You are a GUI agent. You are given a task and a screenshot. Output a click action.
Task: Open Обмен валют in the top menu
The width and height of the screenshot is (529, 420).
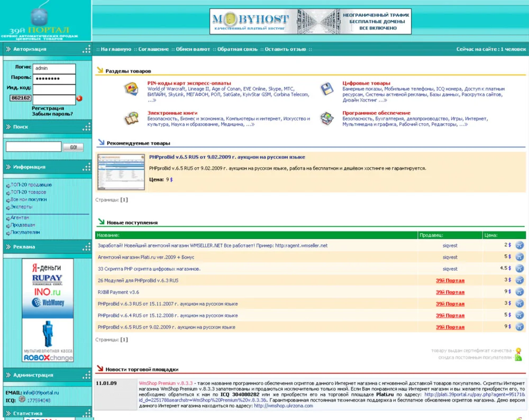(x=193, y=49)
